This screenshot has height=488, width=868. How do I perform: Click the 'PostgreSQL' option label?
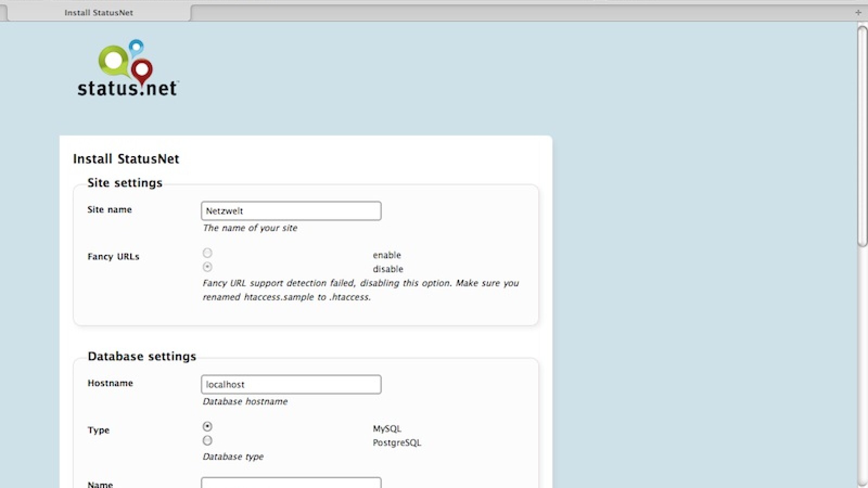pos(397,442)
